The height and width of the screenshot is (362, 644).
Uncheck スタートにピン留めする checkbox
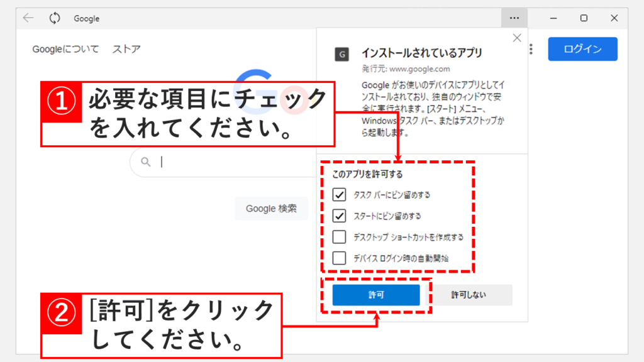340,216
